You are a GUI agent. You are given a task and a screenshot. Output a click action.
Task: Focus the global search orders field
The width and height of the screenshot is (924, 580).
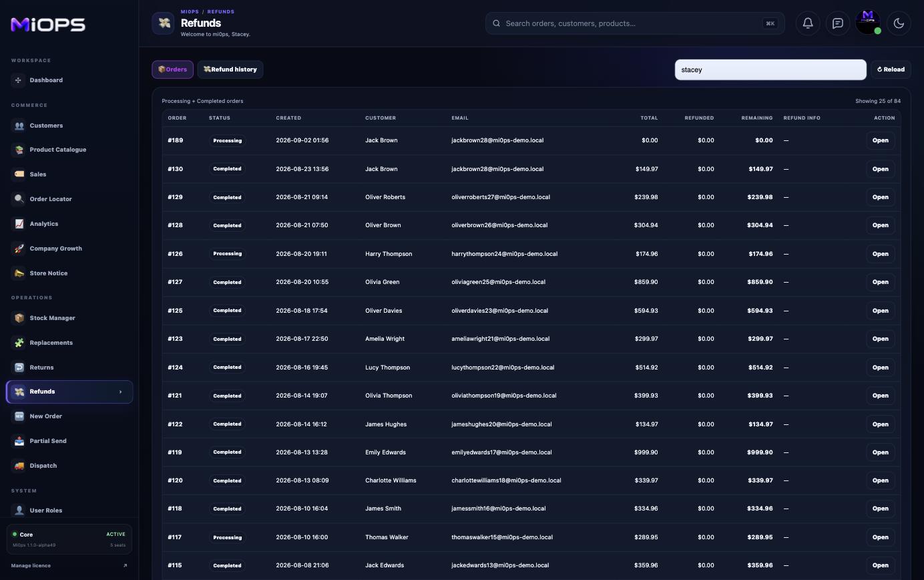pyautogui.click(x=635, y=23)
